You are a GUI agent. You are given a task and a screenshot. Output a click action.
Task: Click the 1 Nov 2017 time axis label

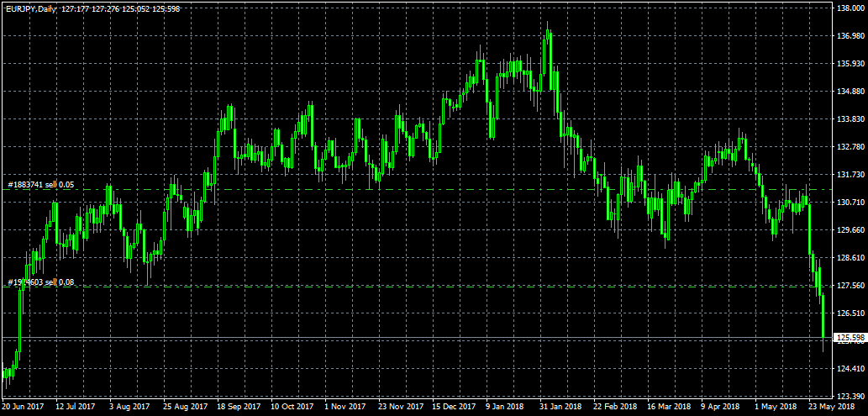345,407
